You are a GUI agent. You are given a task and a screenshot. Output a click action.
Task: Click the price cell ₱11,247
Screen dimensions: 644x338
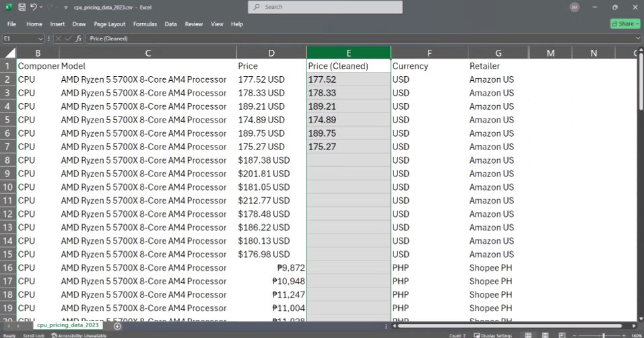tap(271, 294)
